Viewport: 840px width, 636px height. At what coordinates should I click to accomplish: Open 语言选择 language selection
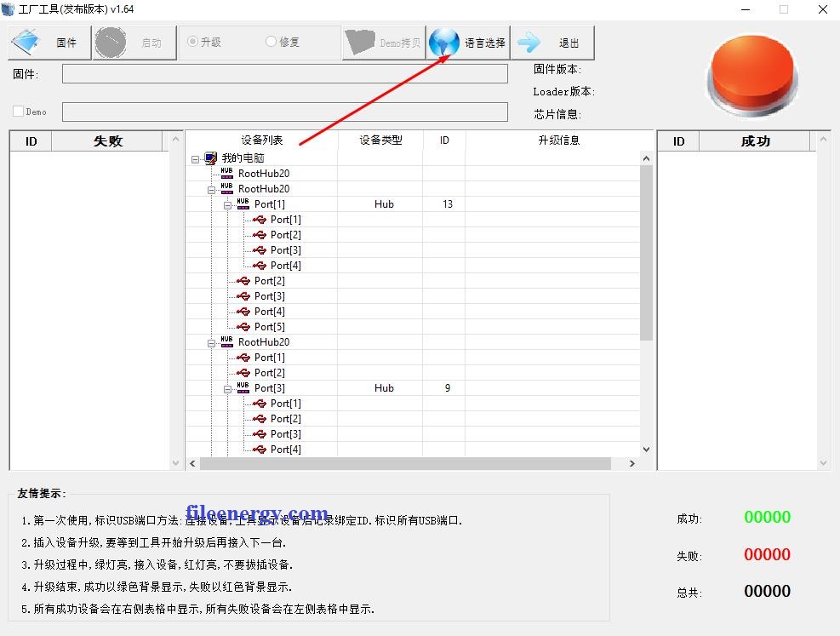(468, 43)
